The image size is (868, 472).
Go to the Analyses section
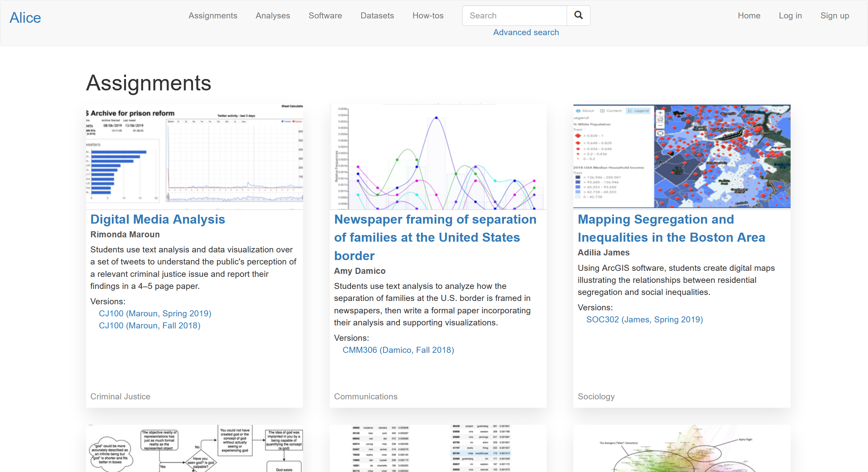click(x=272, y=15)
